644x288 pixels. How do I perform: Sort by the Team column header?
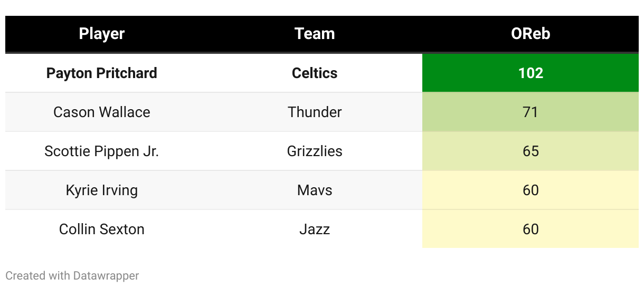(315, 34)
